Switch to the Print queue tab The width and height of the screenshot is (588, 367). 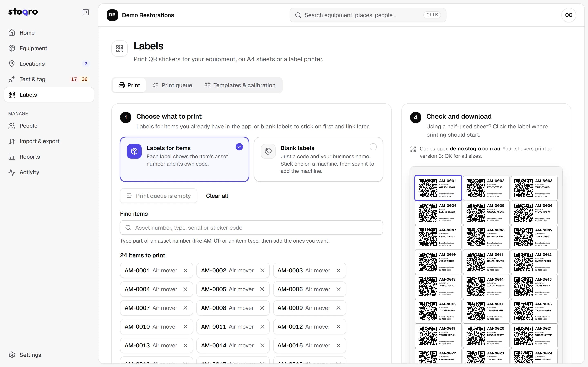coord(172,85)
